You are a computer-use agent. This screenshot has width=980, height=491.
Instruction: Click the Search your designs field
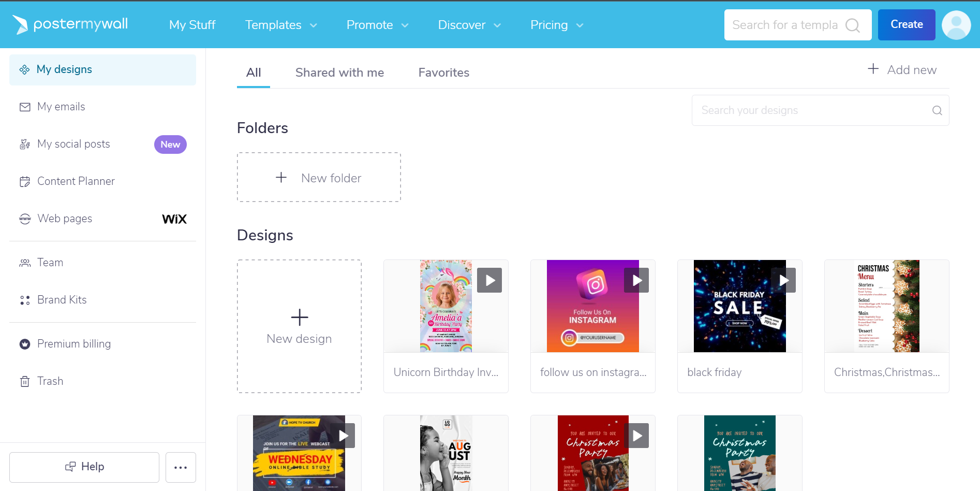812,110
